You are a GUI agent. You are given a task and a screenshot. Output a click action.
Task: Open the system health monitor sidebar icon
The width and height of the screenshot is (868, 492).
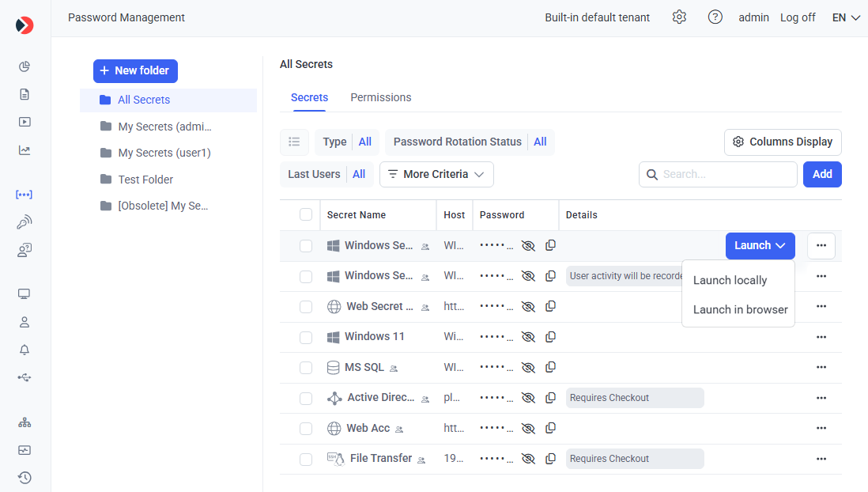[25, 450]
